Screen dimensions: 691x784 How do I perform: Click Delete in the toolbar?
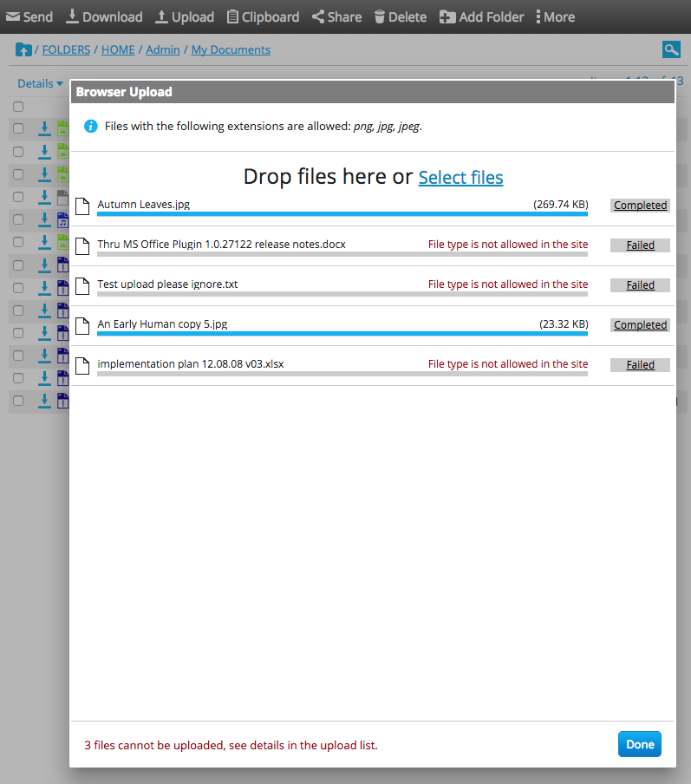coord(401,17)
